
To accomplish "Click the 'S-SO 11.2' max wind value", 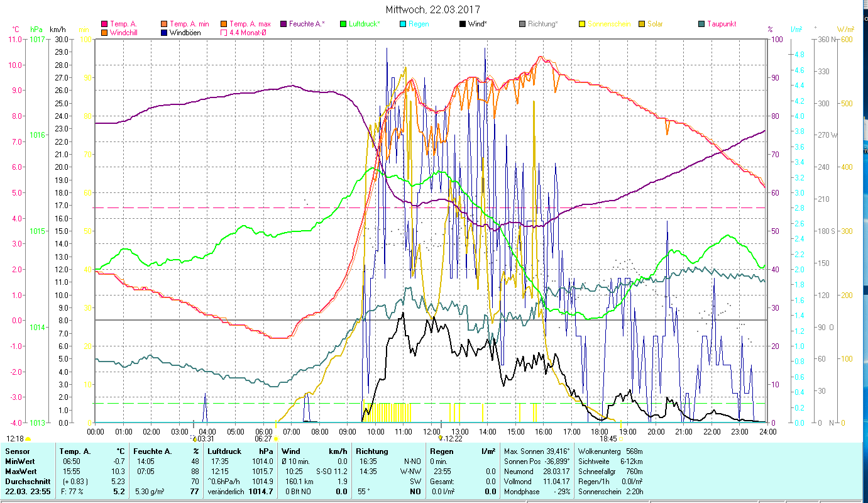I will click(331, 472).
